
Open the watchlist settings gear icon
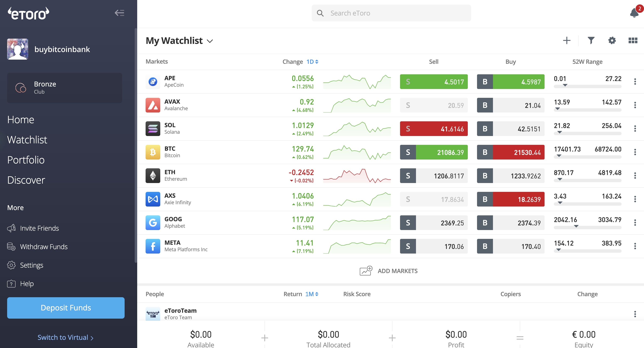[x=612, y=41]
